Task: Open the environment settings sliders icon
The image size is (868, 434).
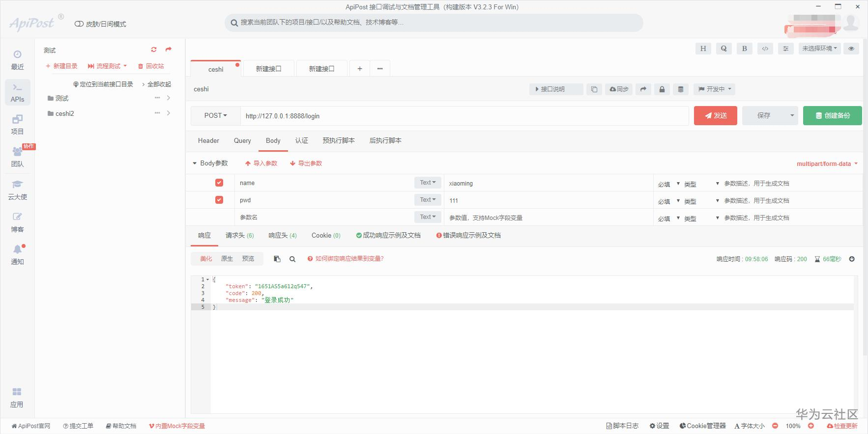Action: click(x=785, y=49)
